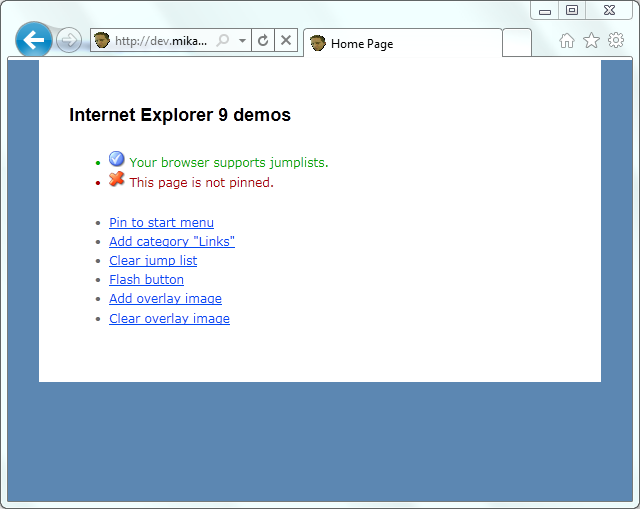640x509 pixels.
Task: Click "Your browser supports jumplists." text
Action: pyautogui.click(x=229, y=162)
